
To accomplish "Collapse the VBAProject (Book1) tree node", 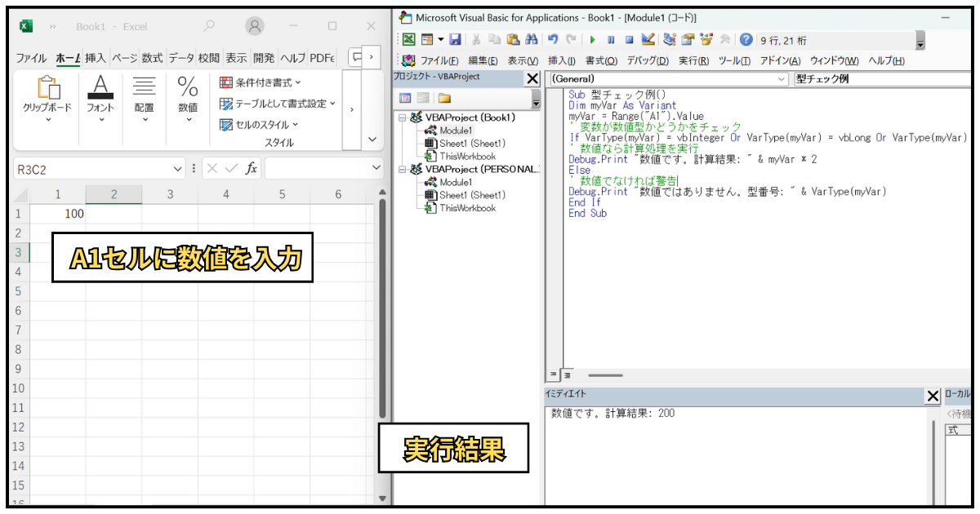I will coord(402,117).
